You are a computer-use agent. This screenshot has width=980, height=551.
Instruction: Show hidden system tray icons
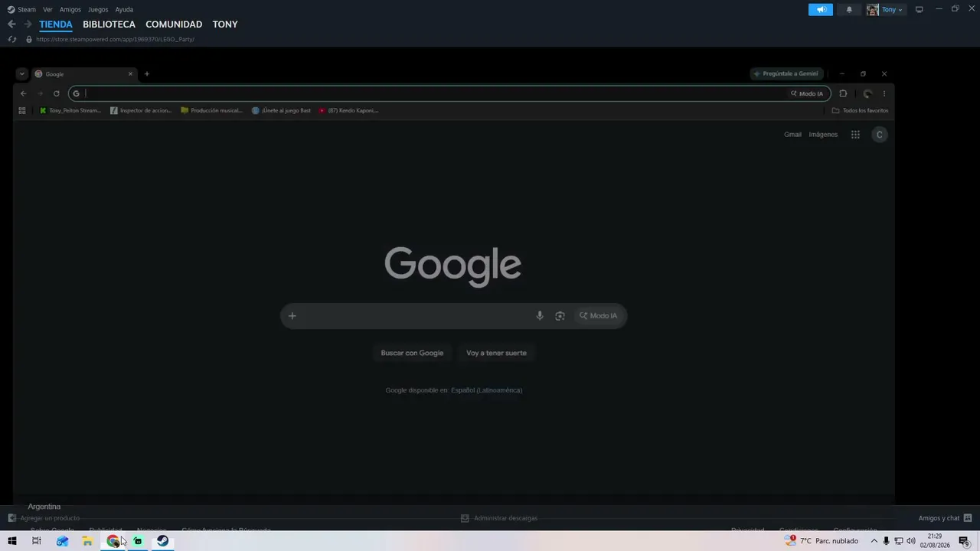(x=874, y=541)
